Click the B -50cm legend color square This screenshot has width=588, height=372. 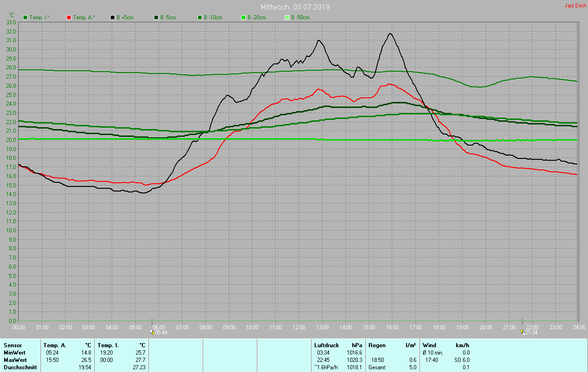pyautogui.click(x=287, y=17)
